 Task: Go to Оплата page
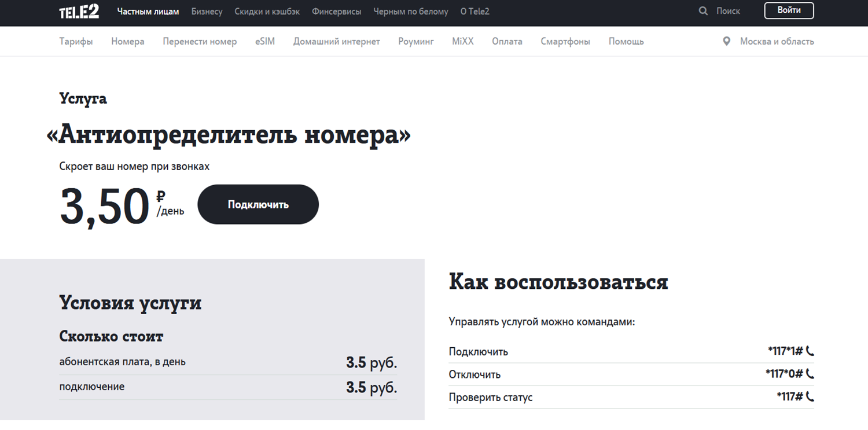pos(507,42)
